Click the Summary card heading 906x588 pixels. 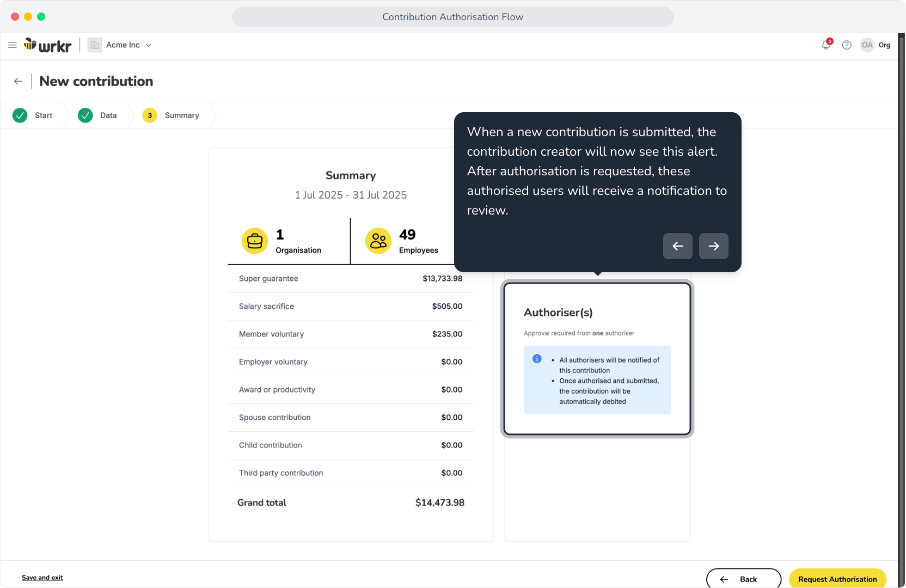[x=351, y=175]
